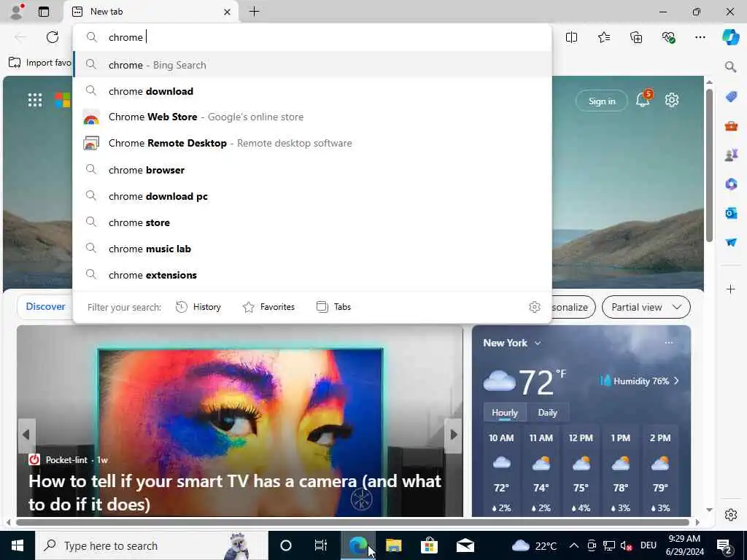Screen dimensions: 747x560
Task: Open Action Center notifications icon
Action: click(x=724, y=546)
